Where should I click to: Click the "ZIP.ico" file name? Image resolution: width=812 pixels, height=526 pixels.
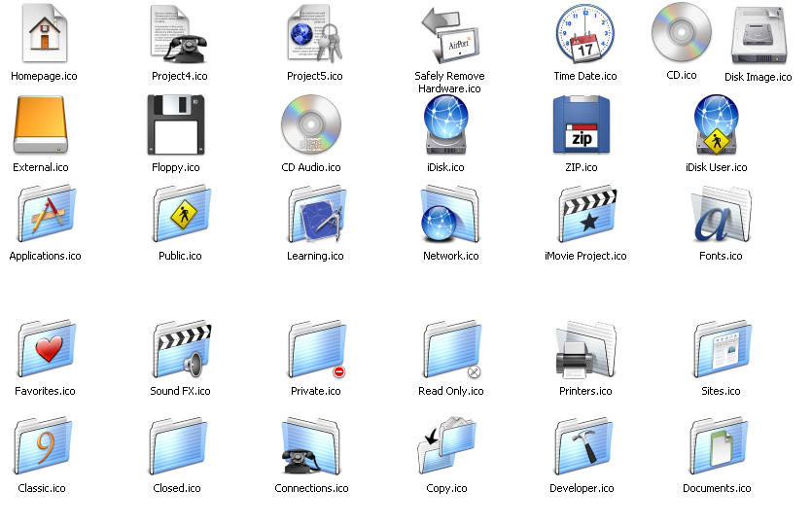(x=582, y=167)
